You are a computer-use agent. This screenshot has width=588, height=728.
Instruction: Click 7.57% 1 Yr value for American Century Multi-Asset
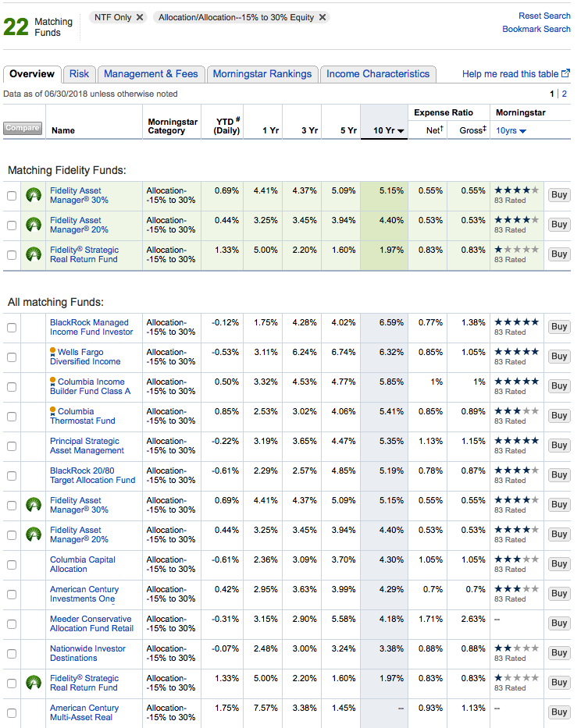click(265, 708)
